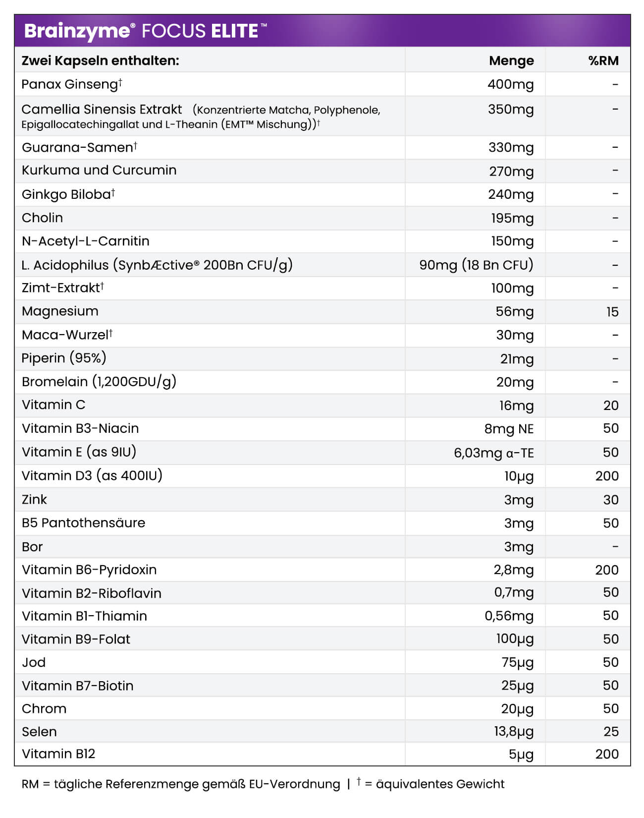Click the "Zwei Kapseln enthalten:" header
644x818 pixels.
(x=100, y=60)
